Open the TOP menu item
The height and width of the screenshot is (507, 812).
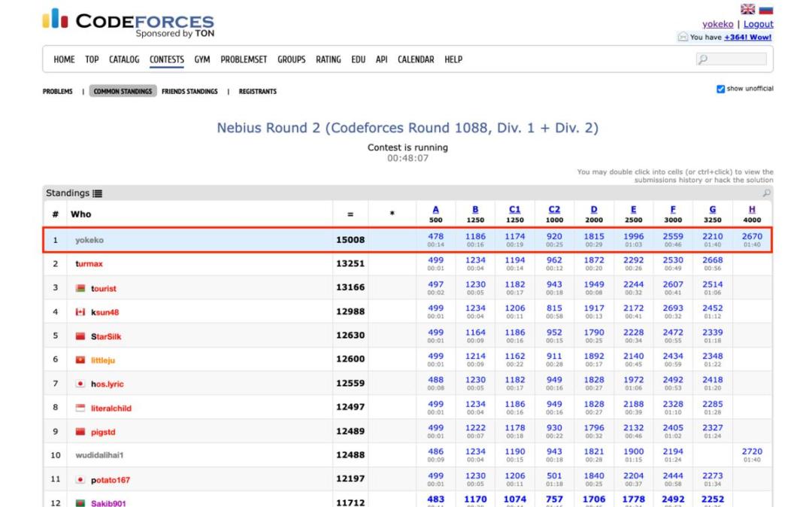[x=92, y=59]
